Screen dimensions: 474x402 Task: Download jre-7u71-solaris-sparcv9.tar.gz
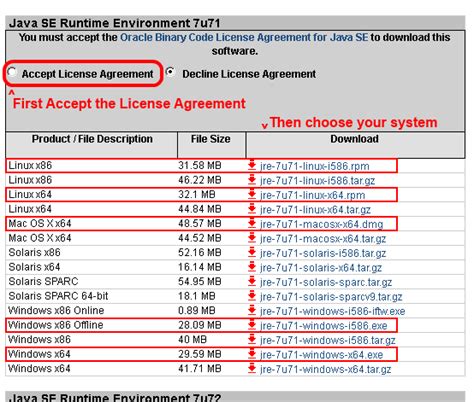tap(331, 297)
